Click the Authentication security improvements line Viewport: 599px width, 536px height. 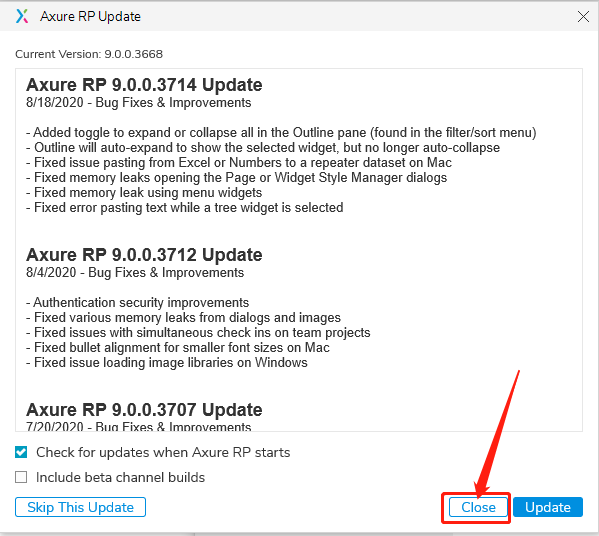[138, 303]
